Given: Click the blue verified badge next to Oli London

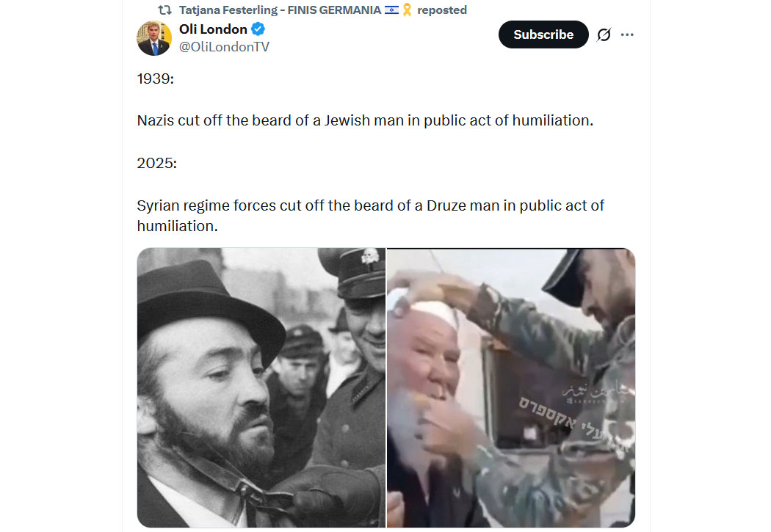Looking at the screenshot, I should pos(258,29).
